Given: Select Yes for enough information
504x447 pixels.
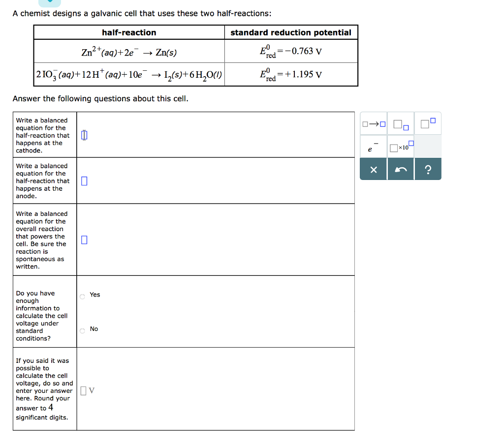Looking at the screenshot, I should tap(82, 297).
